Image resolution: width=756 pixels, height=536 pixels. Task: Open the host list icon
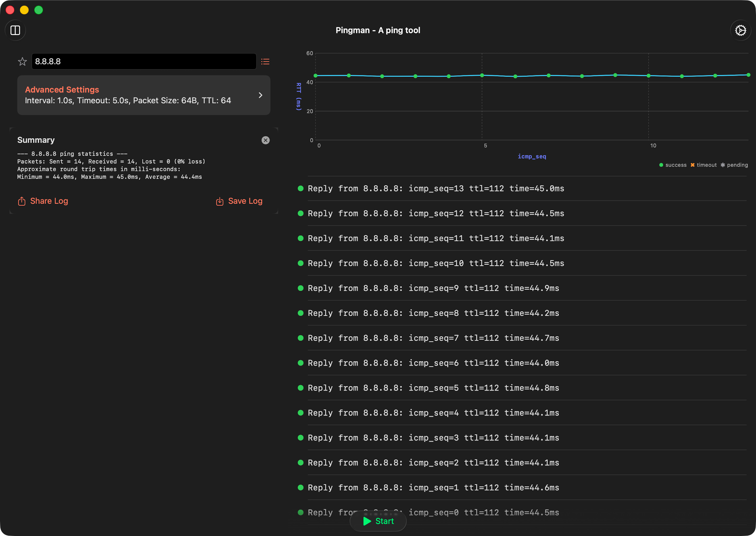point(265,62)
